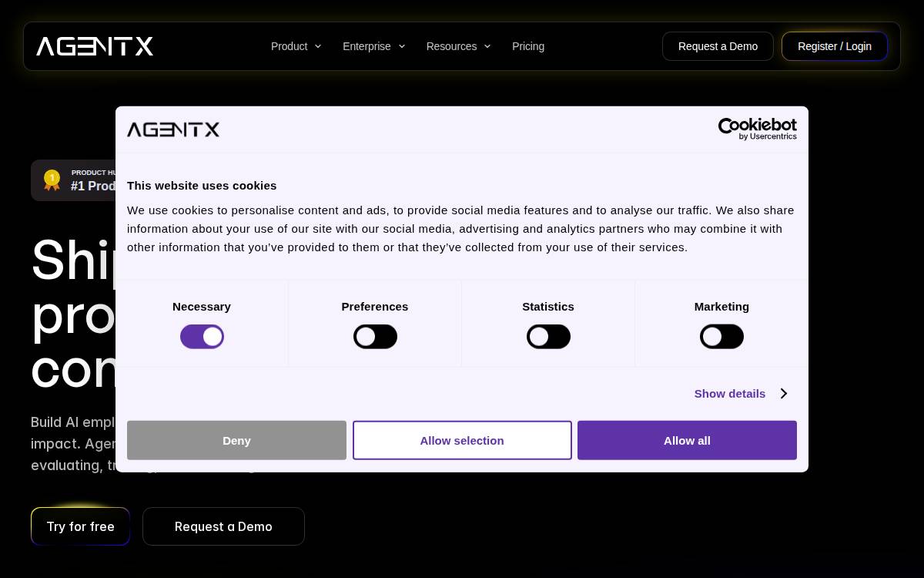
Task: Click the Show details link
Action: click(x=730, y=394)
